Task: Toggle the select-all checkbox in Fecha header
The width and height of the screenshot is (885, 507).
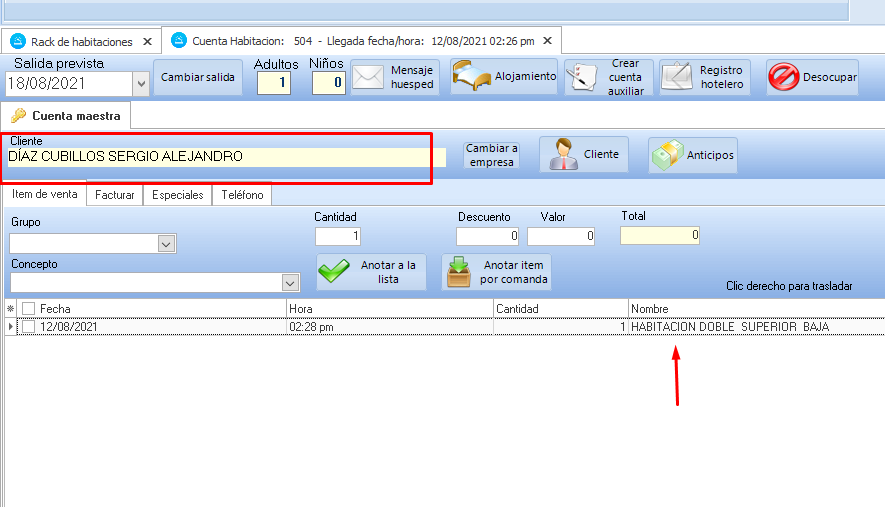Action: 28,309
